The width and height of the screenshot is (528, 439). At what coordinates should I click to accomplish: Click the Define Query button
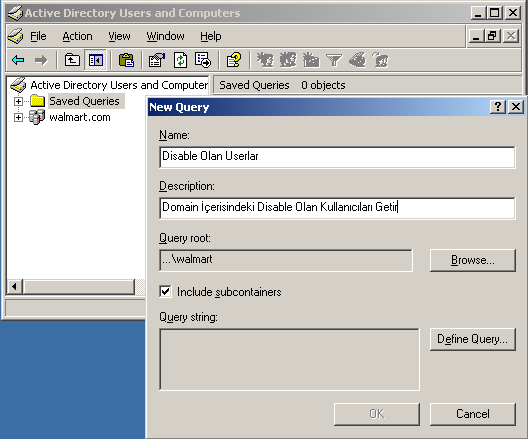click(472, 339)
